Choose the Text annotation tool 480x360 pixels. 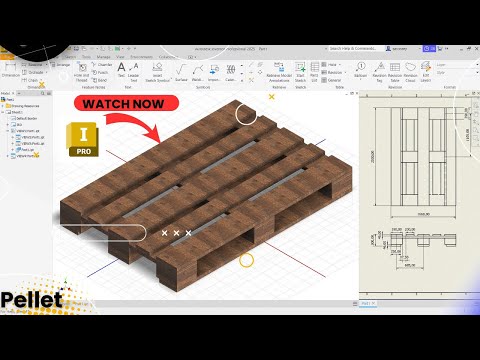121,71
